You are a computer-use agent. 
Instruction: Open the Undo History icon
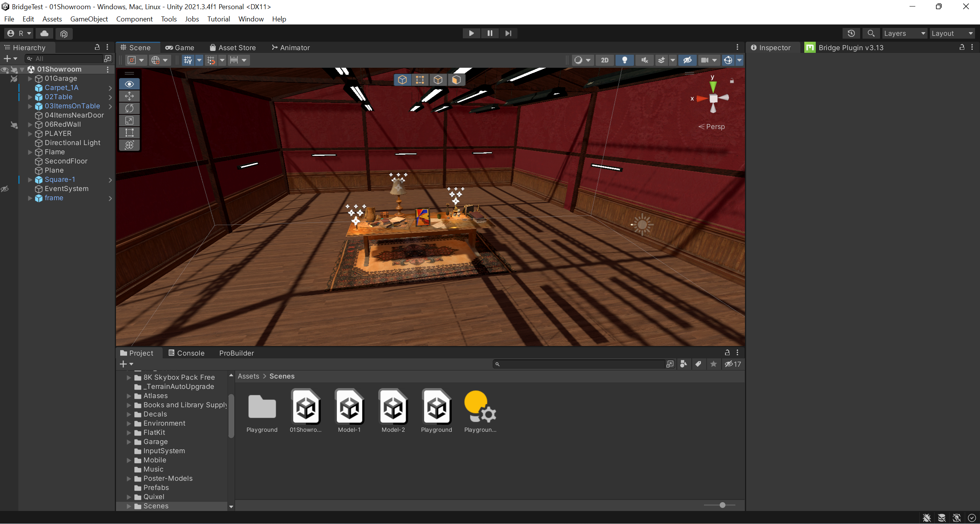click(x=851, y=33)
